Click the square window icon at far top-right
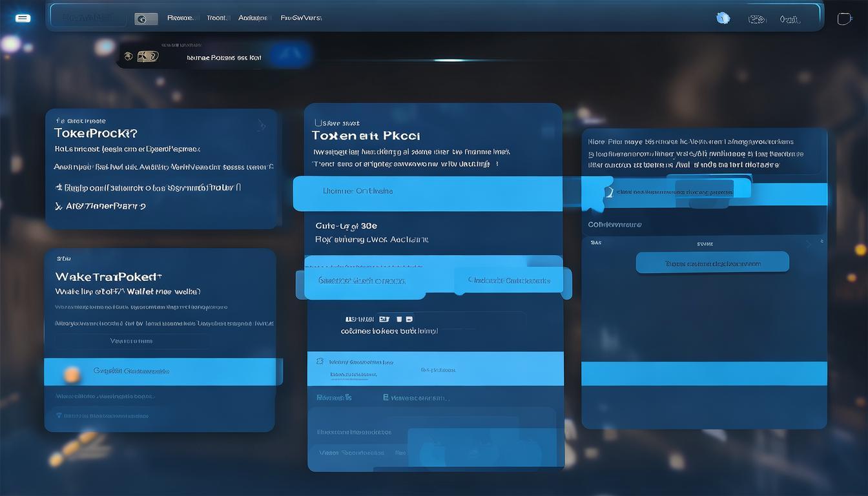The height and width of the screenshot is (496, 868). click(844, 19)
